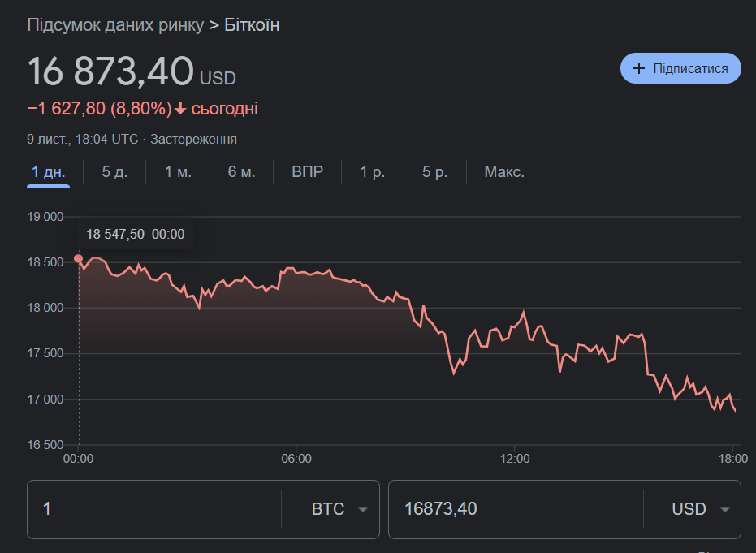Switch to the 5 д. tab
The width and height of the screenshot is (756, 553).
tap(114, 172)
